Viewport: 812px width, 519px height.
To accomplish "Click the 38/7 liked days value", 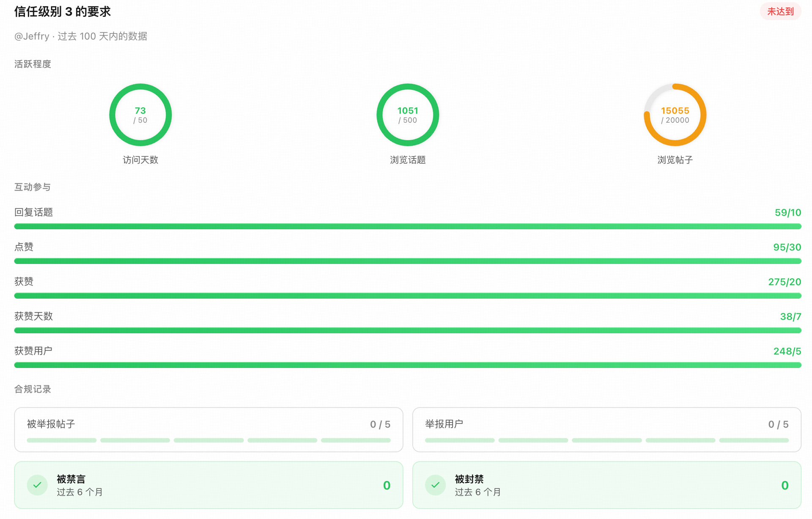I will pos(790,317).
